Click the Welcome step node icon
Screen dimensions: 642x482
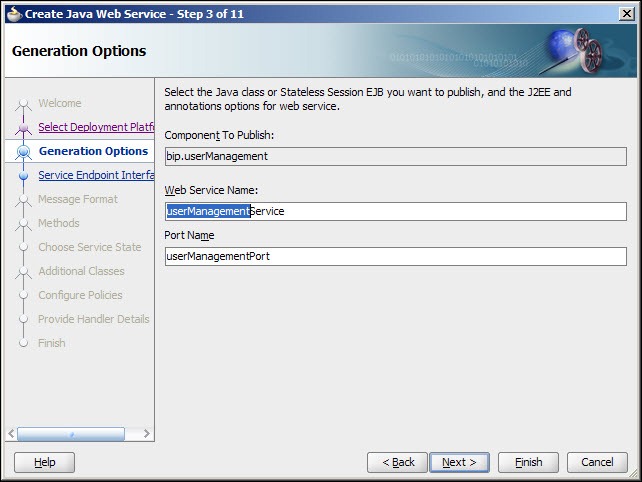23,103
